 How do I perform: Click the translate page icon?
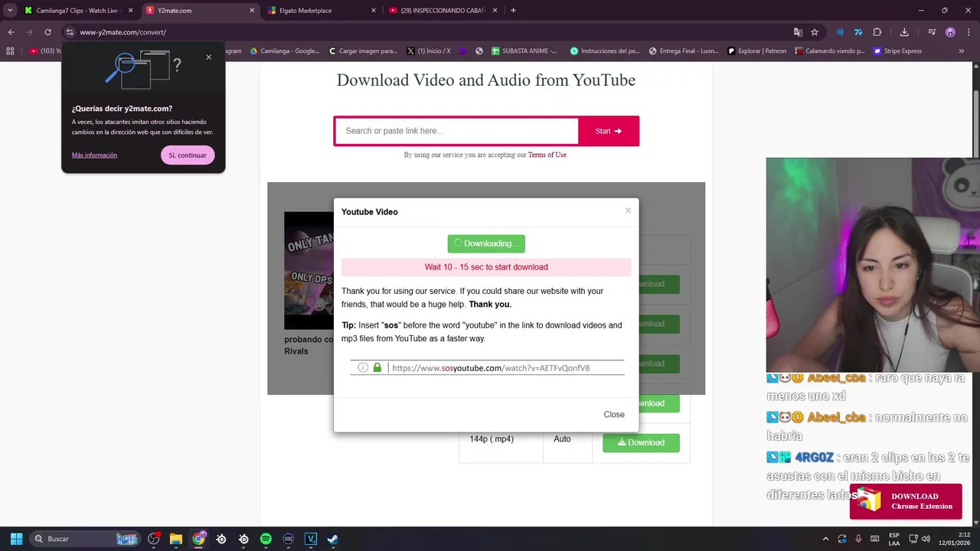798,32
